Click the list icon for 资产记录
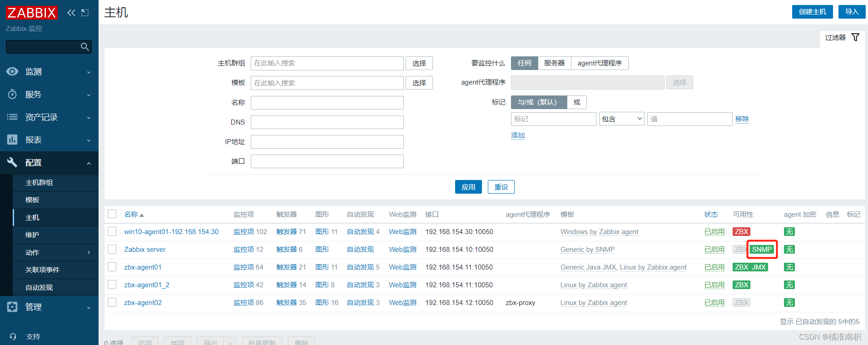Viewport: 868px width, 345px height. (x=12, y=117)
